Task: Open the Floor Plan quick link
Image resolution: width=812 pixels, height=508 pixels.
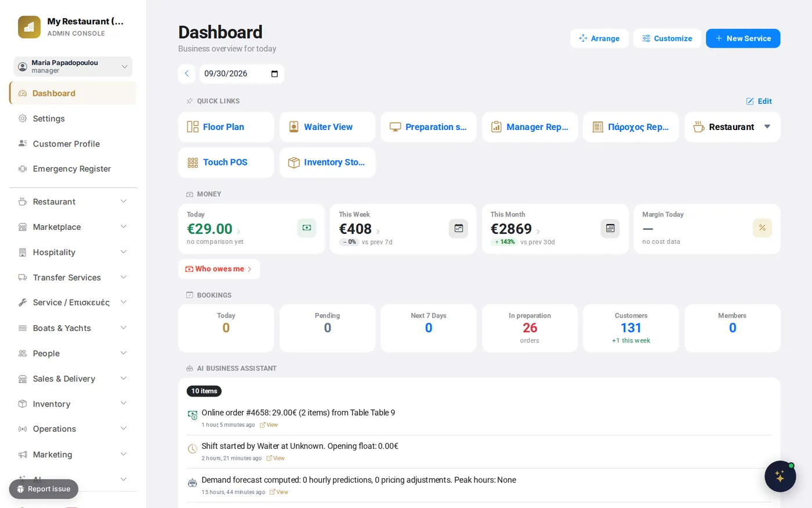Action: coord(226,127)
